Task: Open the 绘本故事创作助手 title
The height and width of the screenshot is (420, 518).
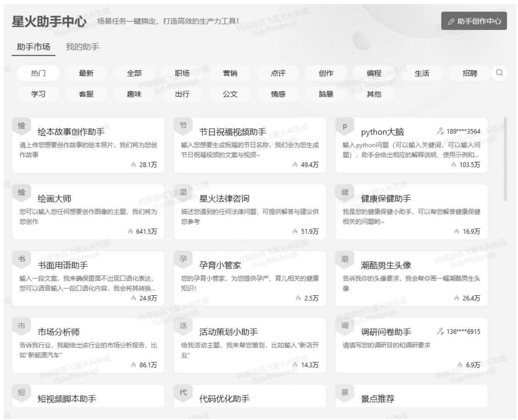Action: [x=71, y=132]
